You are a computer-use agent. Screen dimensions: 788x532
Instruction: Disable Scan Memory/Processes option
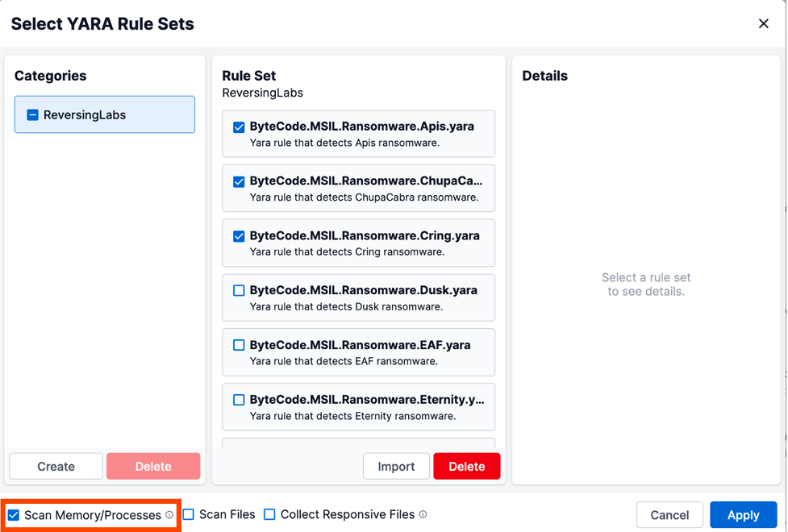pyautogui.click(x=13, y=514)
